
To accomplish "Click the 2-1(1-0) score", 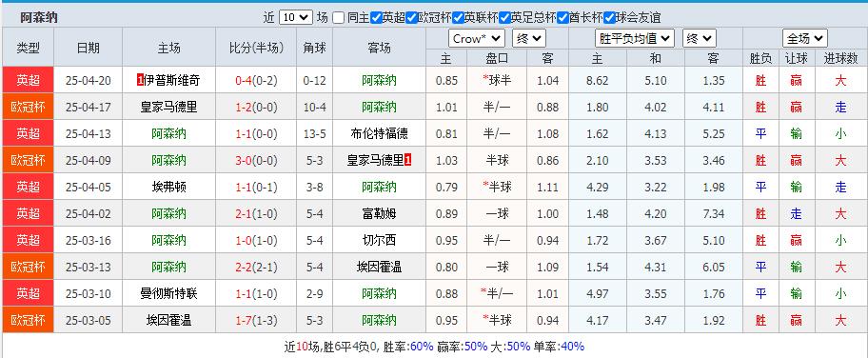I will 256,213.
